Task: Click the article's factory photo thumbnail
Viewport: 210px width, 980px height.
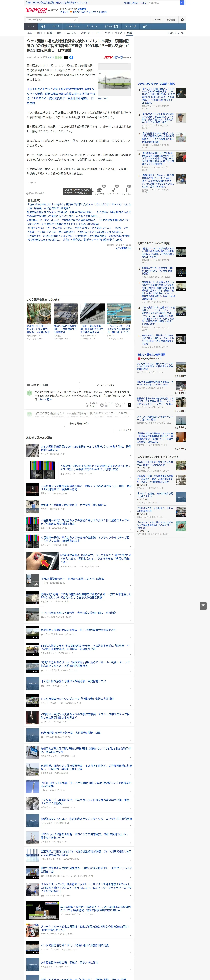Action: 114,80
